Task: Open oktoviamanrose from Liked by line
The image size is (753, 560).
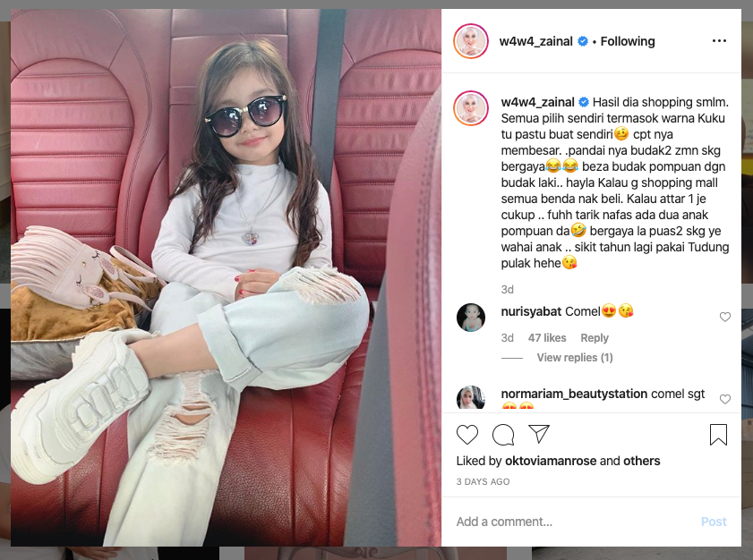Action: [551, 461]
